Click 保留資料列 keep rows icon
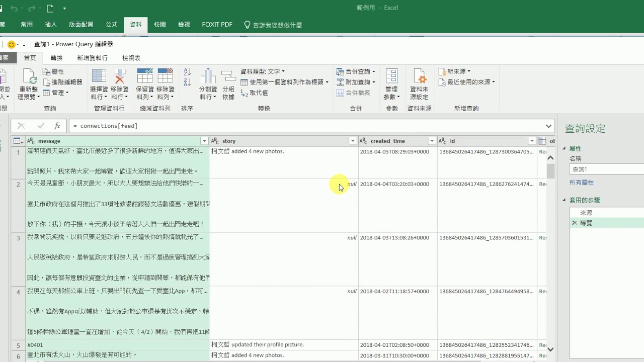The image size is (644, 362). [x=145, y=76]
